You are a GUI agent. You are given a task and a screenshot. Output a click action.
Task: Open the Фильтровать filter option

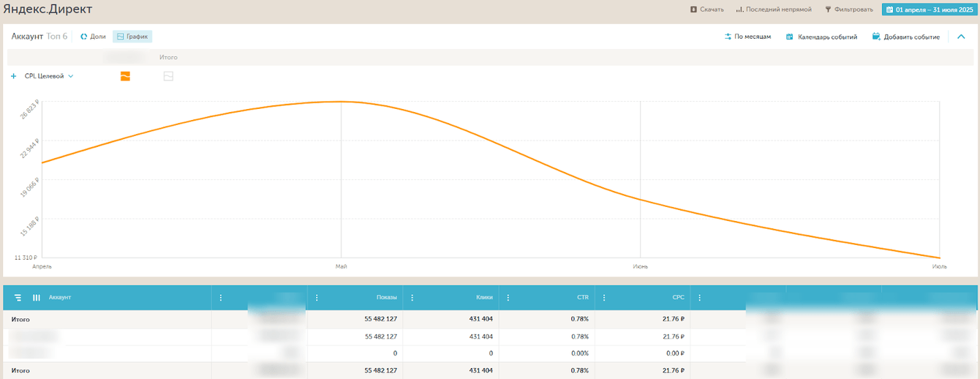pyautogui.click(x=848, y=10)
